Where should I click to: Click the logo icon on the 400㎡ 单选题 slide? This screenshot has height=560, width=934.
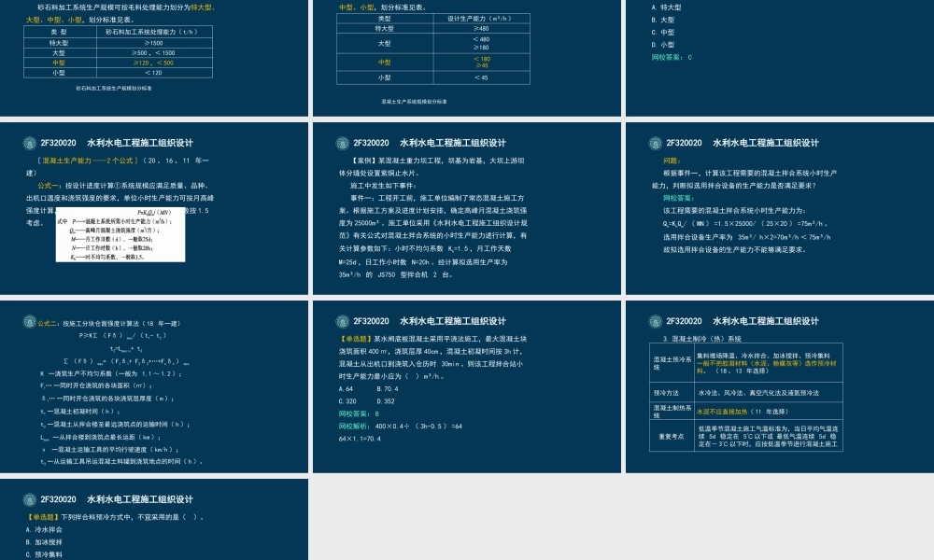tap(342, 321)
